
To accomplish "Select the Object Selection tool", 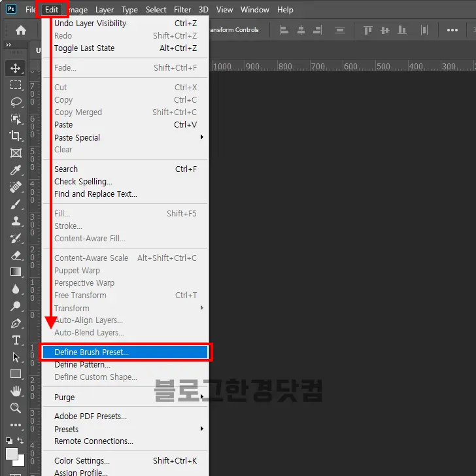I will coord(16,119).
